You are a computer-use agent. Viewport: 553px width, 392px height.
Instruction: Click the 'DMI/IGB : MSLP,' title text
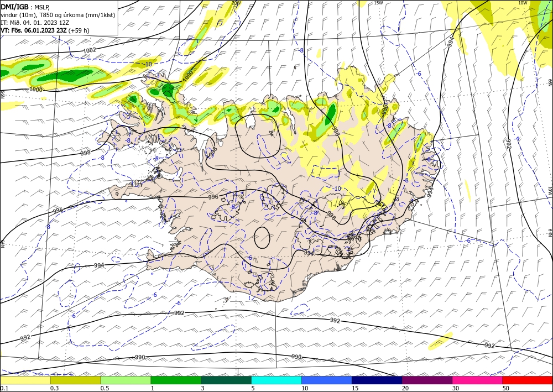(25, 7)
